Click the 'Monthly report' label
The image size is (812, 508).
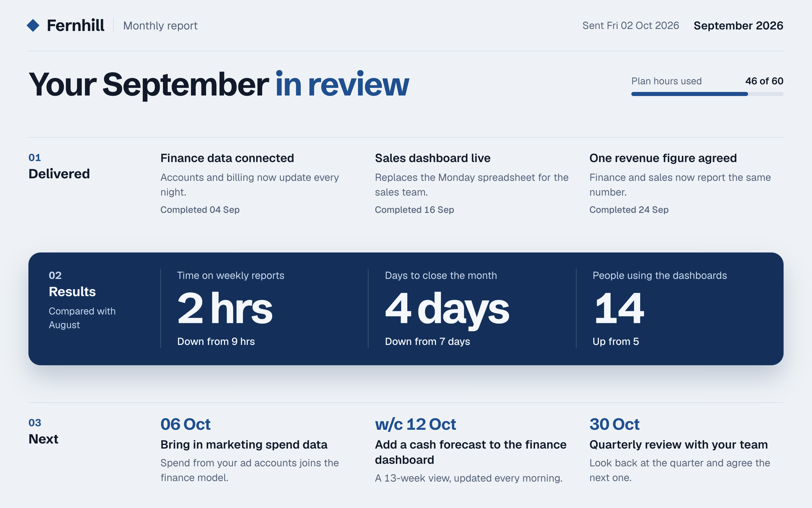click(x=160, y=26)
